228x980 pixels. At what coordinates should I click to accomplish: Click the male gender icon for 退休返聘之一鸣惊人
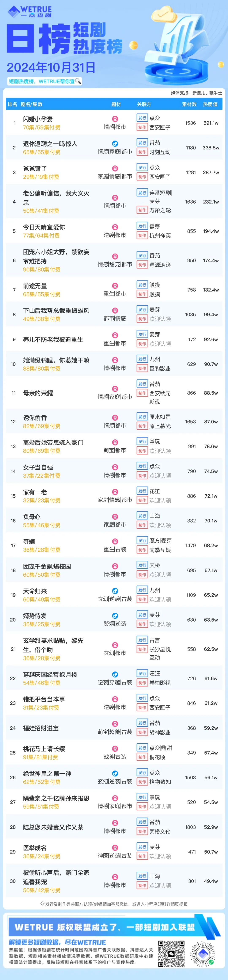point(115,144)
